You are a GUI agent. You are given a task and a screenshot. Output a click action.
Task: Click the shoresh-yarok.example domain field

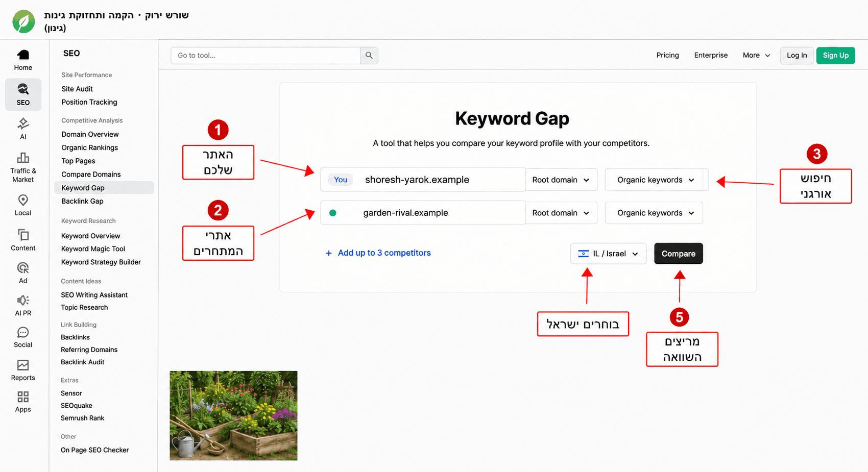coord(423,180)
